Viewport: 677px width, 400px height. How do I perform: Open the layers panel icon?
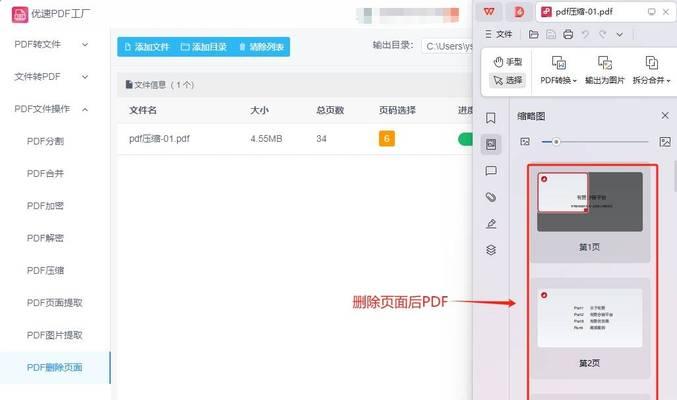click(491, 250)
